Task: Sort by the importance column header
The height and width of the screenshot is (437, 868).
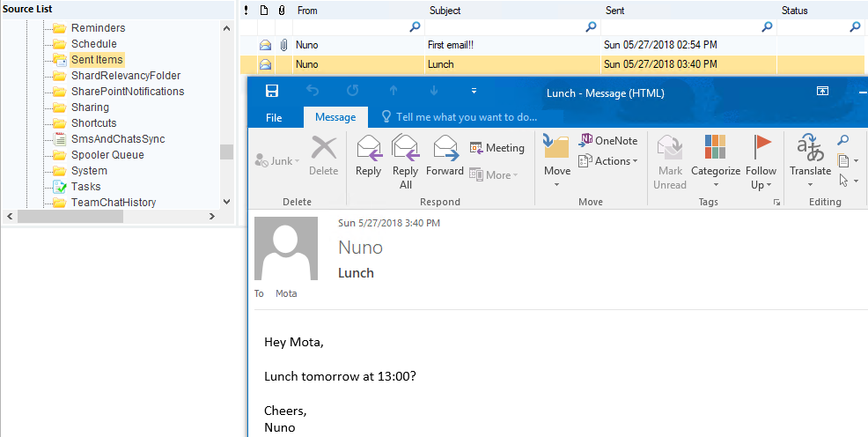Action: 246,10
